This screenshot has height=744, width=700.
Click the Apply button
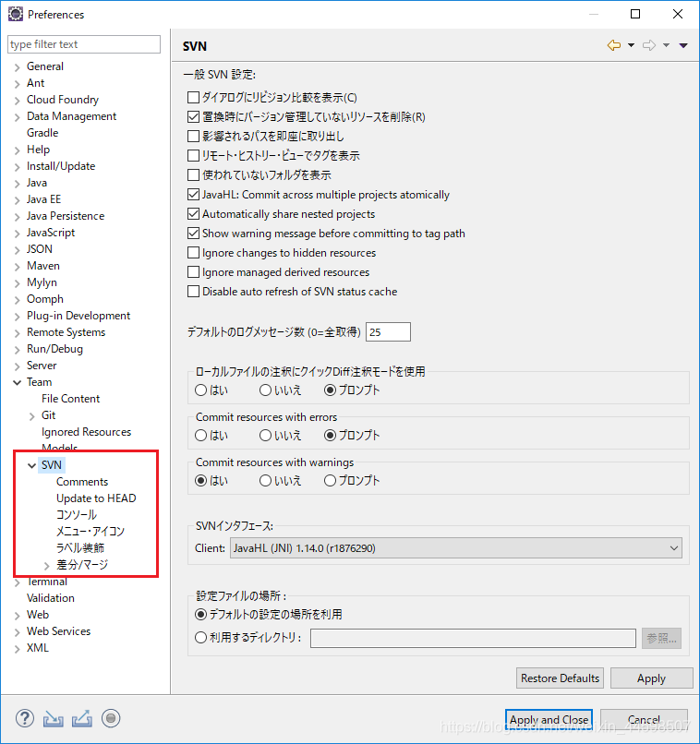click(x=651, y=678)
